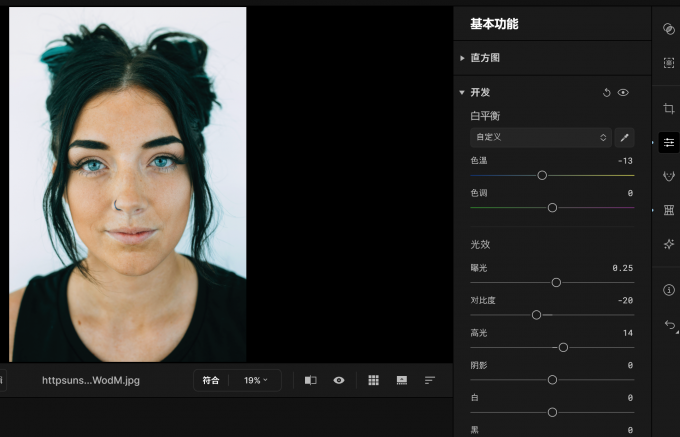Click the 曝光 exposure slider handle
Image resolution: width=680 pixels, height=437 pixels.
pyautogui.click(x=556, y=283)
